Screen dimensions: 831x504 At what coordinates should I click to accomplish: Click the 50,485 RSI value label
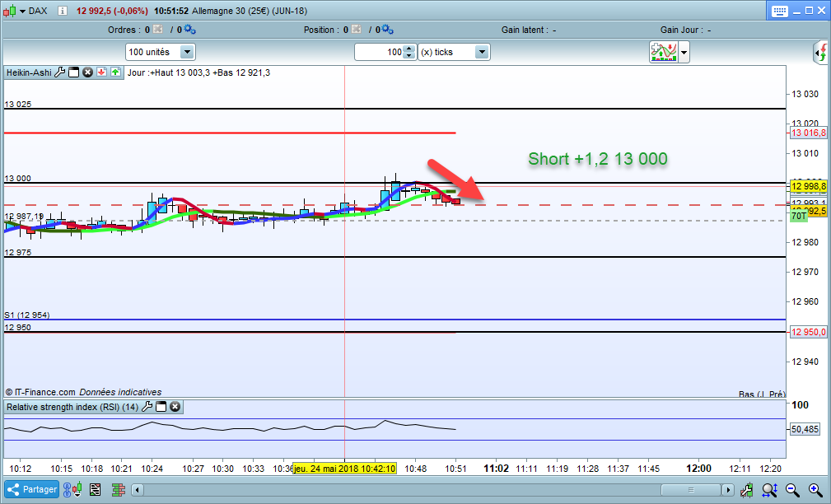(x=805, y=429)
